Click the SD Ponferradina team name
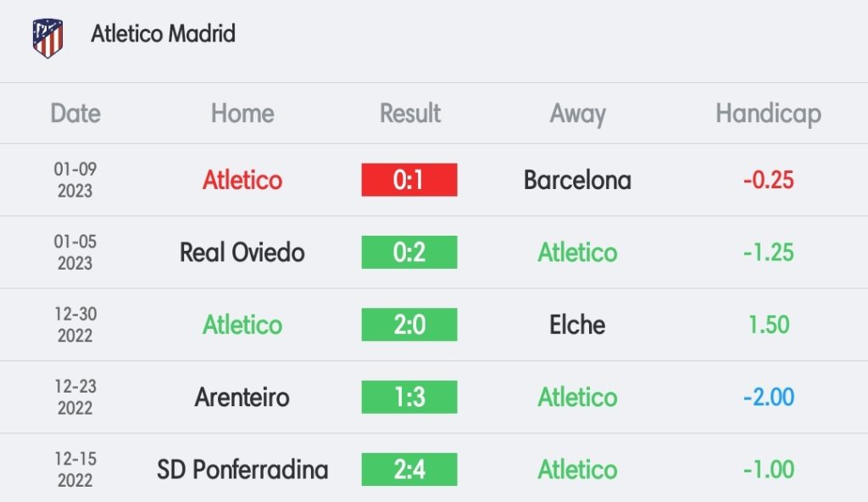Viewport: 868px width, 502px height. click(242, 470)
